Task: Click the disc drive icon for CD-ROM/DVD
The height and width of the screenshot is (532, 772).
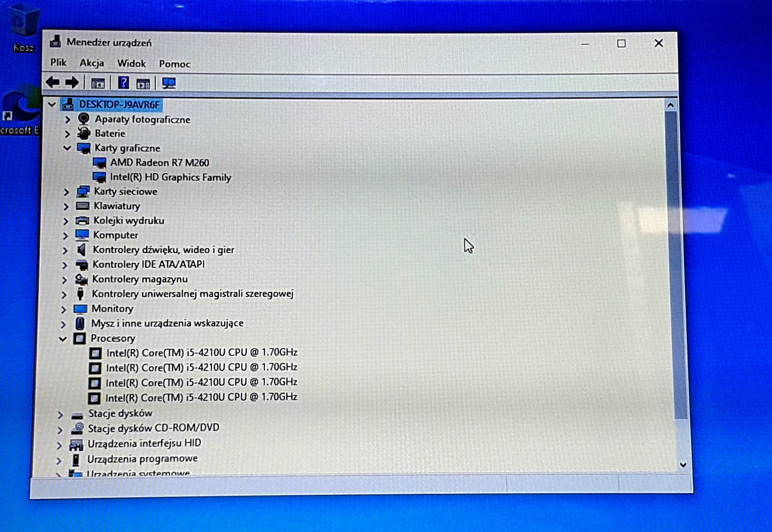Action: point(77,428)
